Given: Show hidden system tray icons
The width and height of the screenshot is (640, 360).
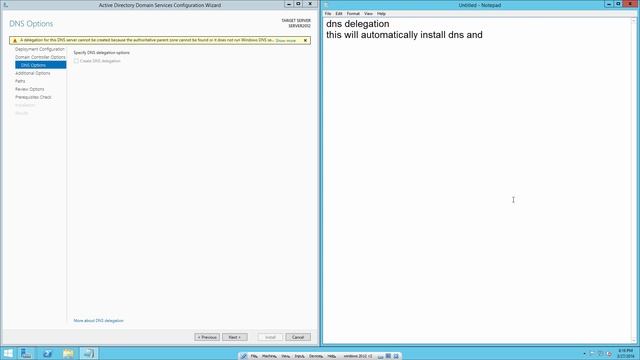Looking at the screenshot, I should (x=584, y=354).
